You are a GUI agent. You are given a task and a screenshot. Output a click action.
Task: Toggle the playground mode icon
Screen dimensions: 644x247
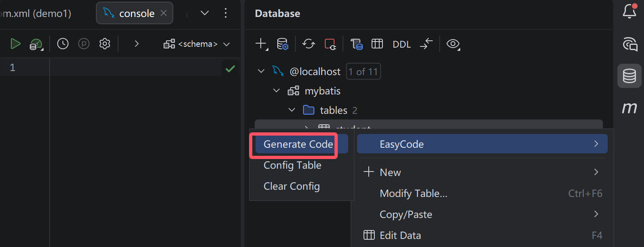(x=84, y=44)
